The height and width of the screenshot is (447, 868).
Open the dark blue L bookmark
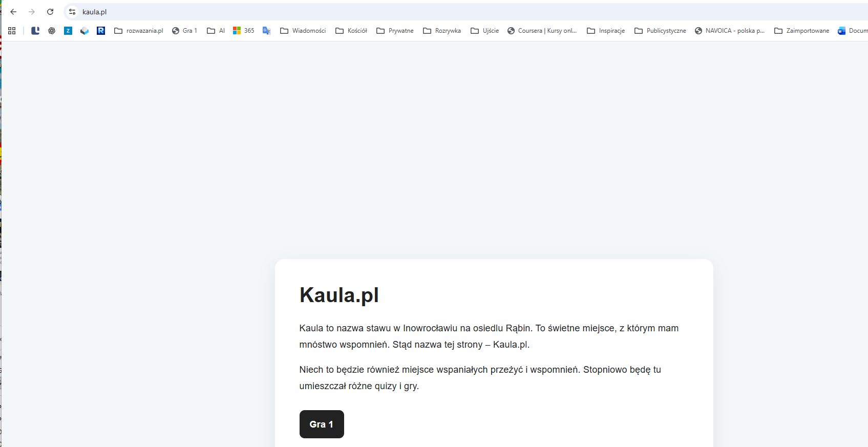[x=35, y=31]
